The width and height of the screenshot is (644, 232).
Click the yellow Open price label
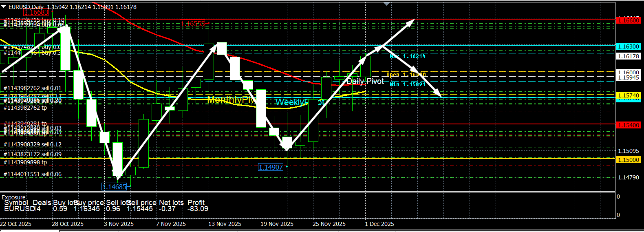click(x=406, y=75)
